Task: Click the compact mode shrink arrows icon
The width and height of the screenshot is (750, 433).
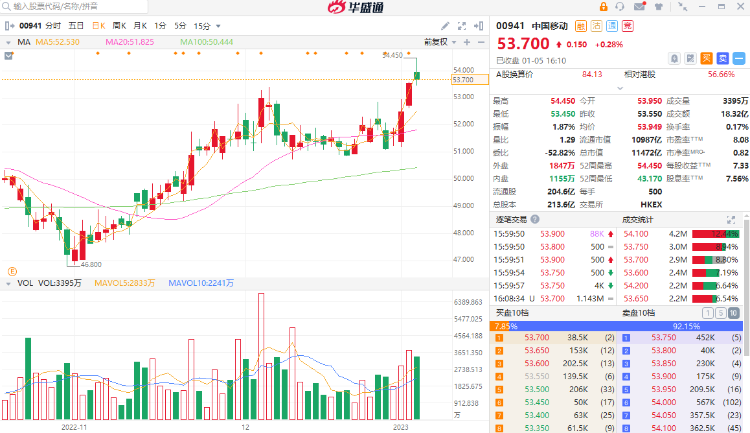Action: coord(683,7)
